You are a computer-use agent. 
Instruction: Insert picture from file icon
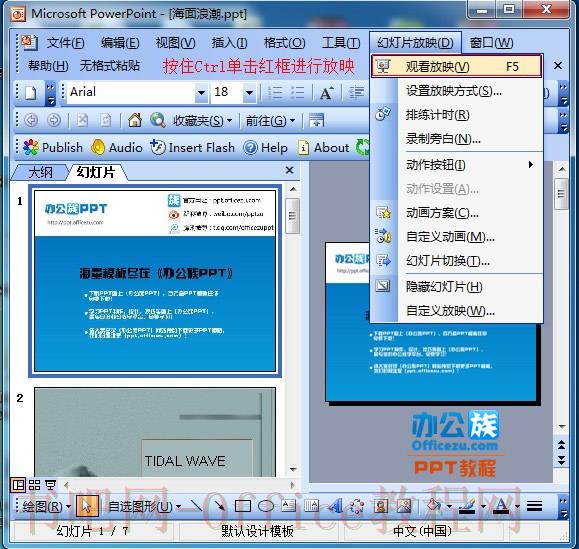click(404, 506)
